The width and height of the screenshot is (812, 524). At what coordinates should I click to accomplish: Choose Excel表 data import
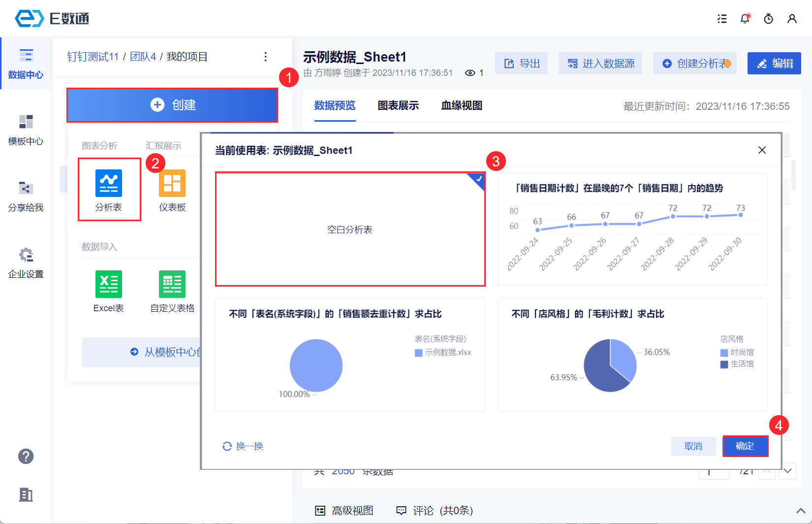pyautogui.click(x=109, y=292)
